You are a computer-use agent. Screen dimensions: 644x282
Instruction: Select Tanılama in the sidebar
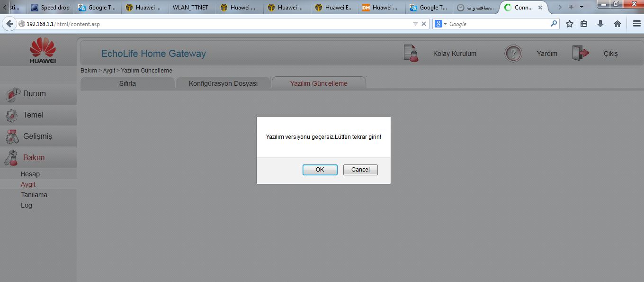coord(34,195)
